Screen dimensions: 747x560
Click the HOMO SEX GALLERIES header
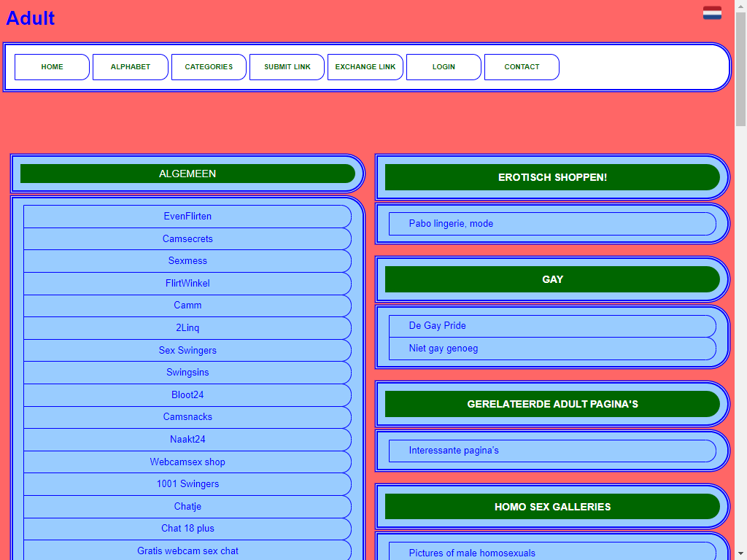[552, 507]
